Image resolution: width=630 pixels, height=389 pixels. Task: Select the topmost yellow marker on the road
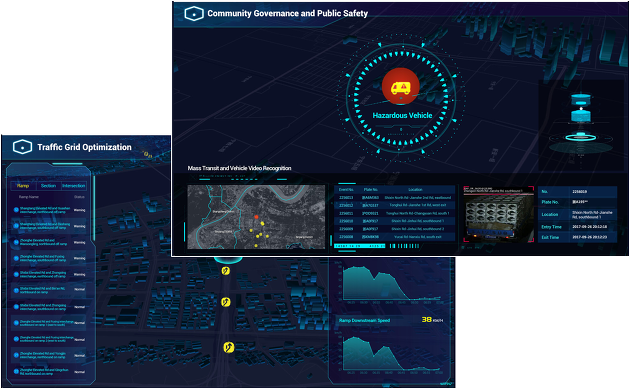coord(226,271)
